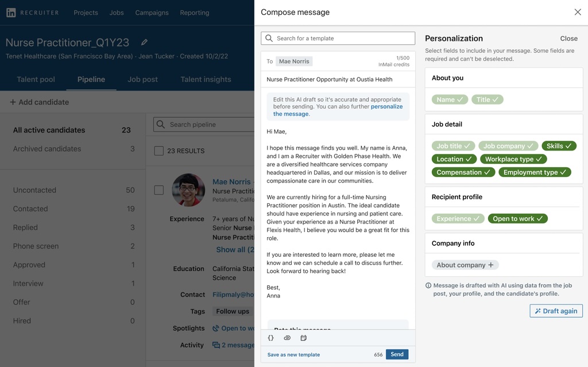588x367 pixels.
Task: Click Save as new template
Action: [293, 354]
